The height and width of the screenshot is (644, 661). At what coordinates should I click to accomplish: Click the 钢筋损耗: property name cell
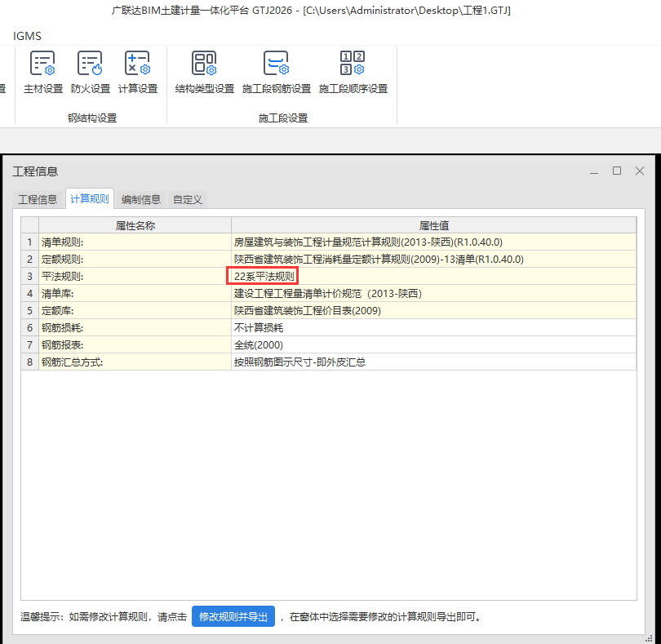click(135, 327)
